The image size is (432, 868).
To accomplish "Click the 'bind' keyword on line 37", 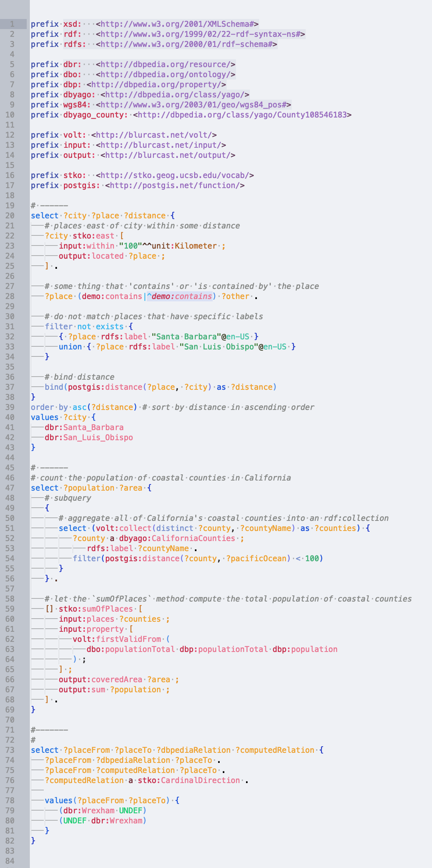I will tap(54, 387).
